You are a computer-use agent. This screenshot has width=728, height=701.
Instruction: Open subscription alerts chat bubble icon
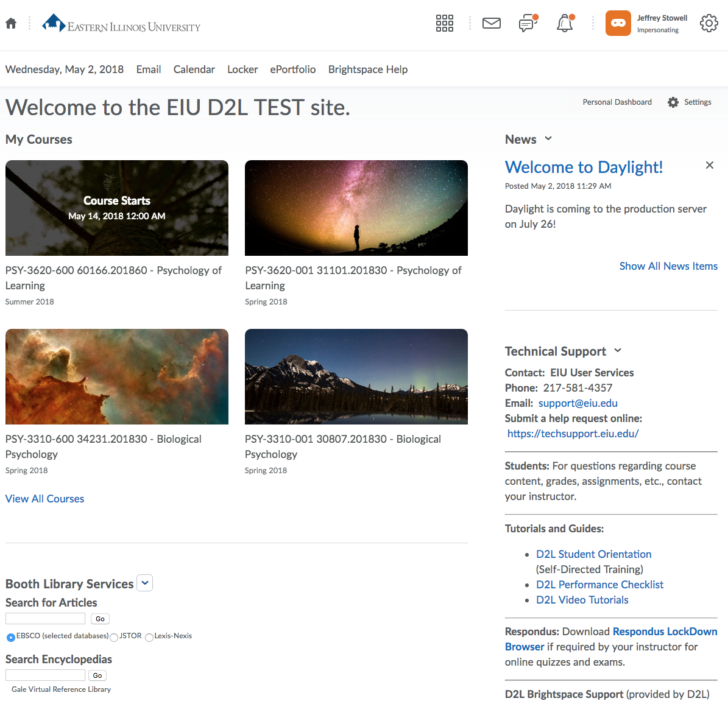[528, 24]
